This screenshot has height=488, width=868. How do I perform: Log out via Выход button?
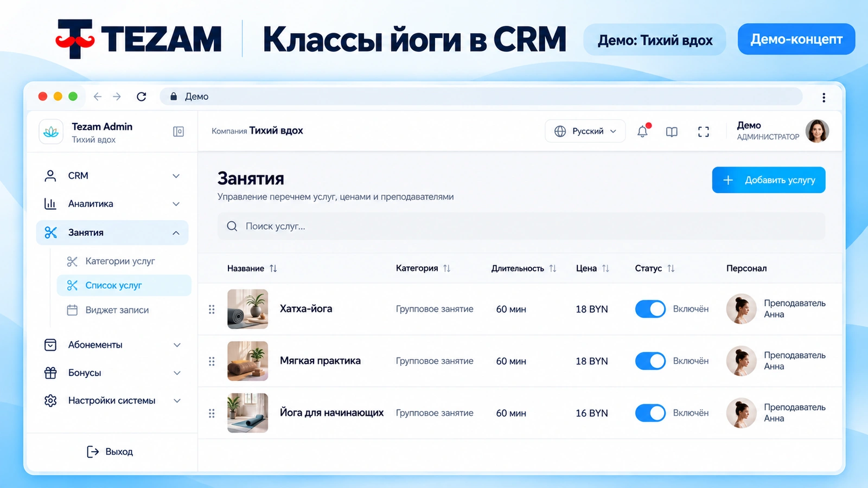pyautogui.click(x=110, y=452)
